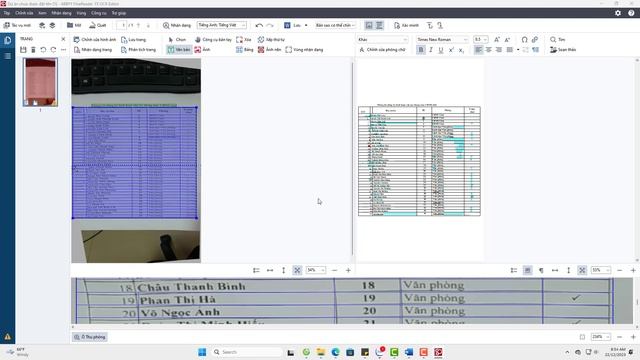Select the Chọn pointer tool

(x=177, y=40)
